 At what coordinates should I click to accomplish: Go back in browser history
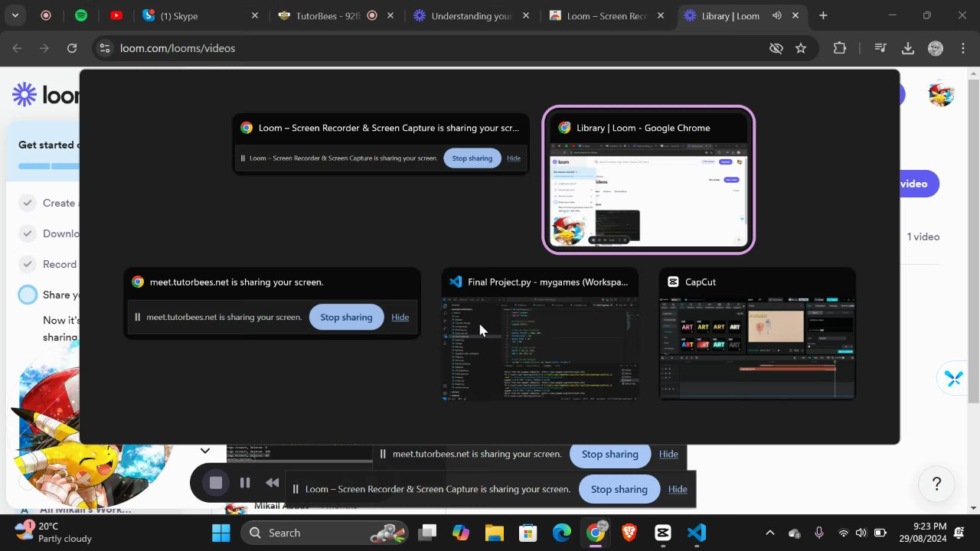(17, 48)
